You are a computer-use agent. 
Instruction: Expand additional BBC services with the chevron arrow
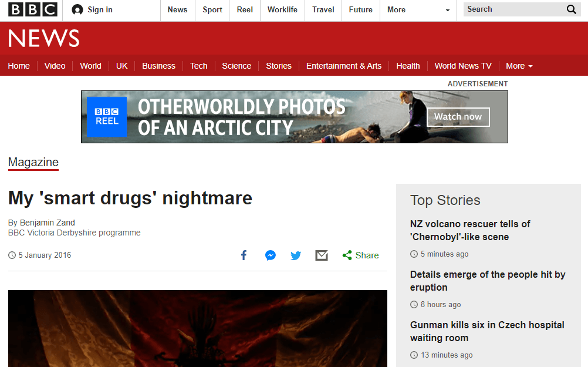[x=448, y=10]
